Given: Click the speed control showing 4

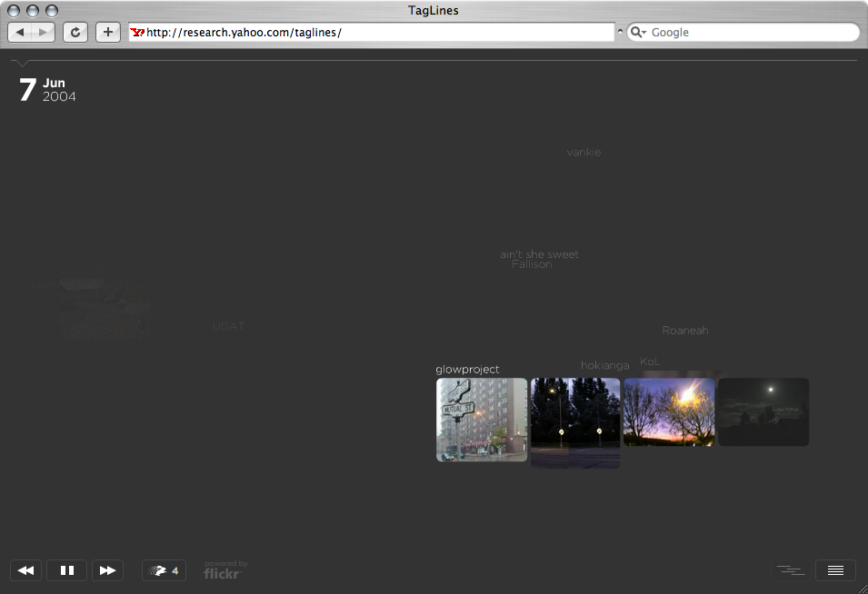Looking at the screenshot, I should coord(164,570).
